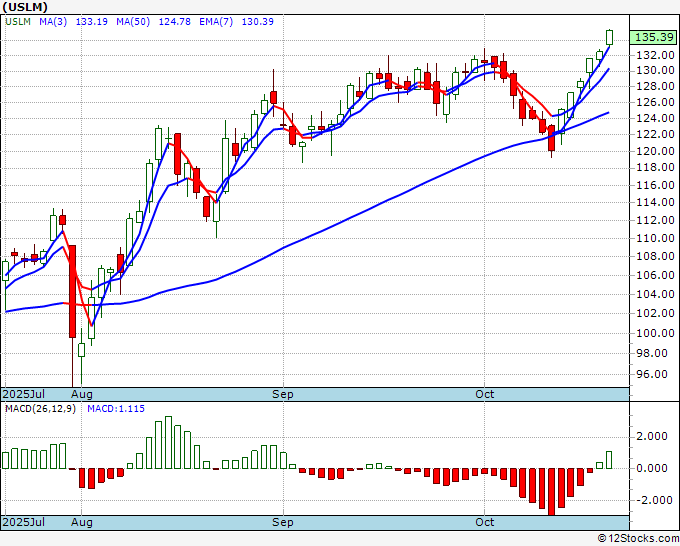
Task: Click the 108.00 price axis label
Action: click(x=655, y=256)
